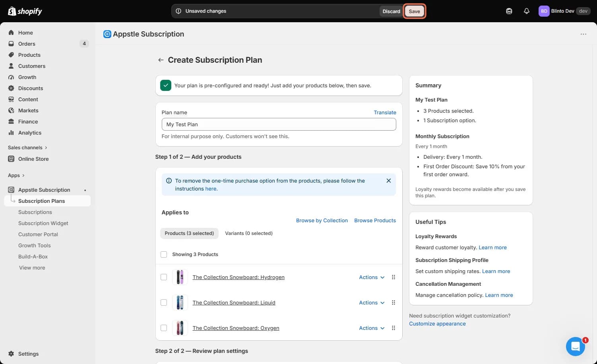The height and width of the screenshot is (364, 597).
Task: Expand the Apps section
Action: 16,175
